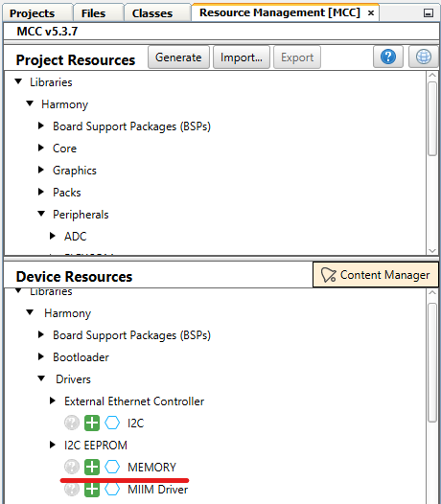The image size is (441, 504).
Task: Close the Resource Management [MCC] tab
Action: coord(371,13)
